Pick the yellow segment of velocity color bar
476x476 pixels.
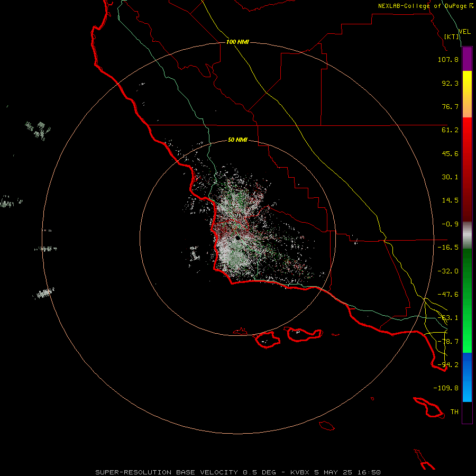[467, 94]
